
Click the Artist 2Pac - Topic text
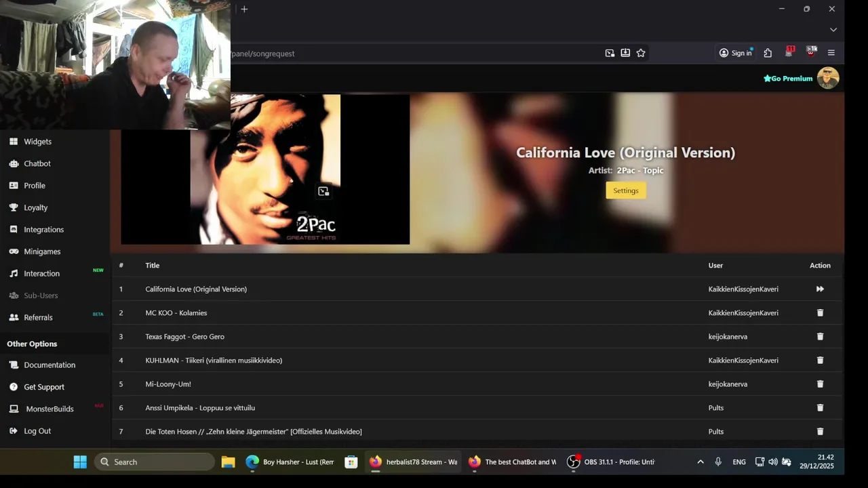click(626, 171)
